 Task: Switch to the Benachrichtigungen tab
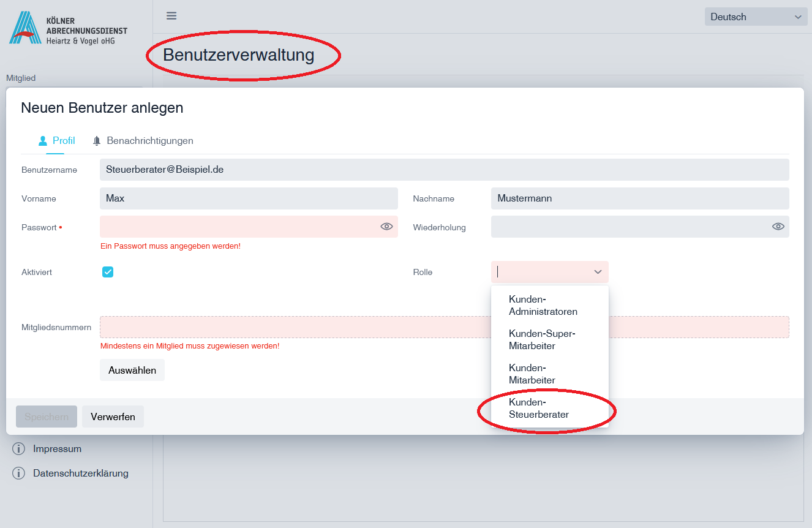(x=149, y=141)
